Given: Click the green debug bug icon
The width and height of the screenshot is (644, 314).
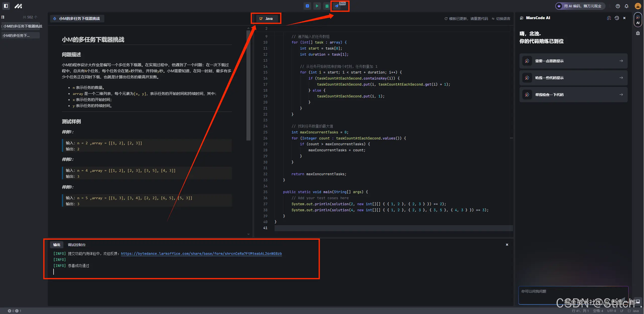Looking at the screenshot, I should click(327, 6).
